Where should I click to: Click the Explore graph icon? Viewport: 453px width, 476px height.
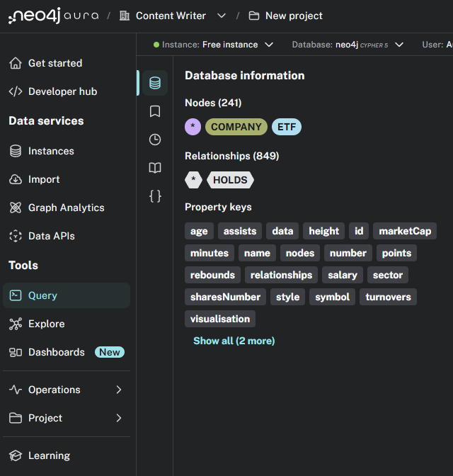(x=16, y=324)
